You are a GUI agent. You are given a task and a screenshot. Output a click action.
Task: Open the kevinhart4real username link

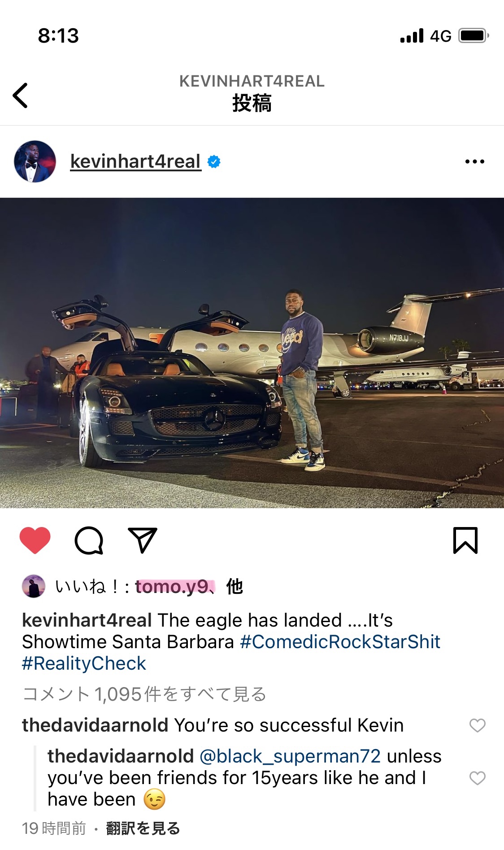[135, 161]
